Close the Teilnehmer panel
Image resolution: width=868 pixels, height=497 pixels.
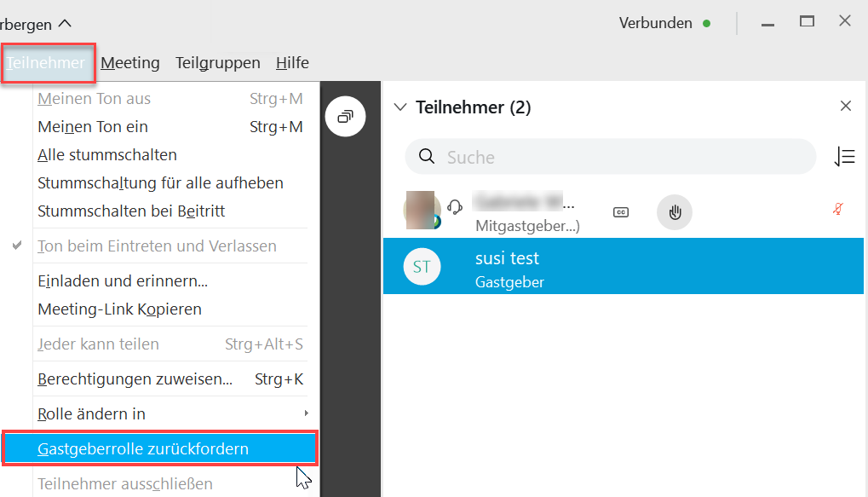coord(845,106)
